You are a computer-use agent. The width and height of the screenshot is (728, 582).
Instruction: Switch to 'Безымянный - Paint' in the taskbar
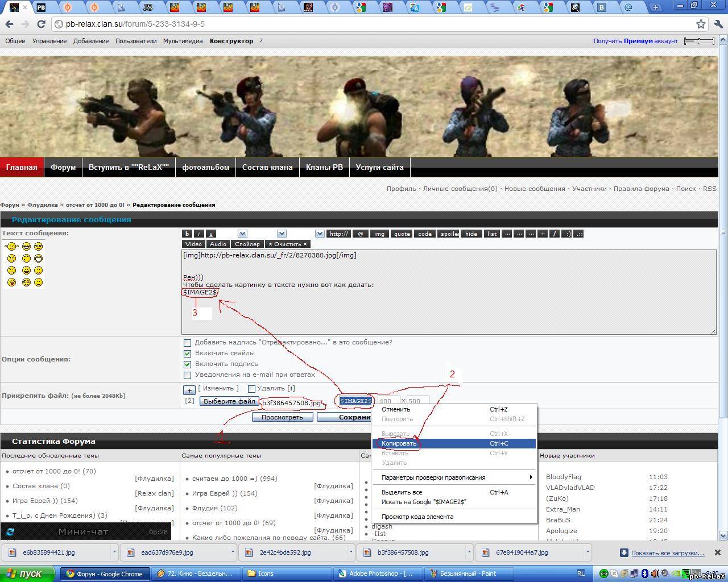tap(469, 573)
